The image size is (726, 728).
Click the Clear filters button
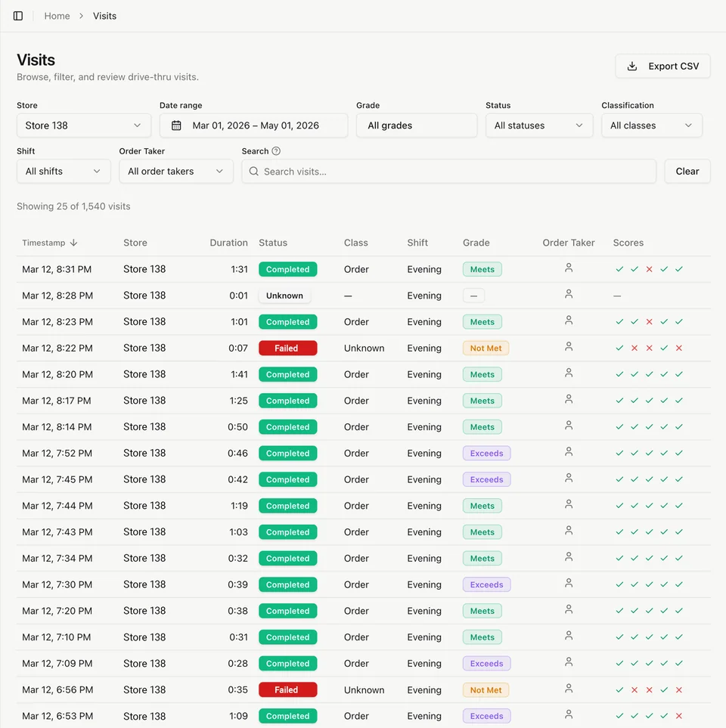[x=687, y=172]
